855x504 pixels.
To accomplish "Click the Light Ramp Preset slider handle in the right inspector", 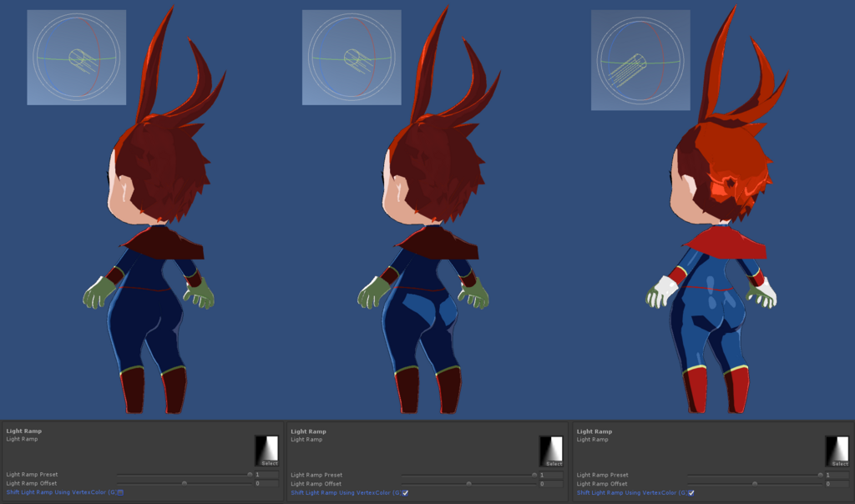I will click(820, 475).
